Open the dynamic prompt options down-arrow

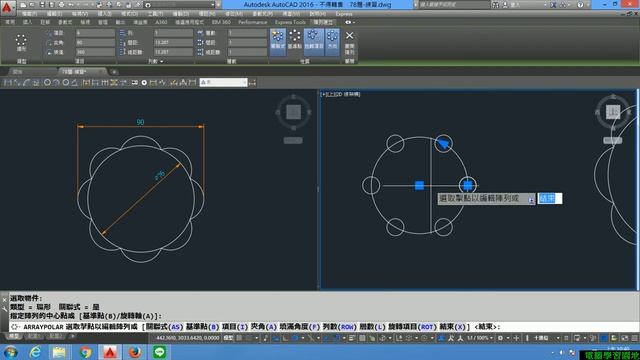(x=531, y=200)
